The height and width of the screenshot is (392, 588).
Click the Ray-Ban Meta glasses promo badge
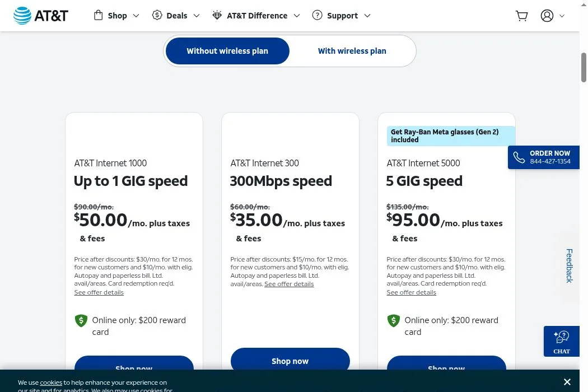(451, 136)
